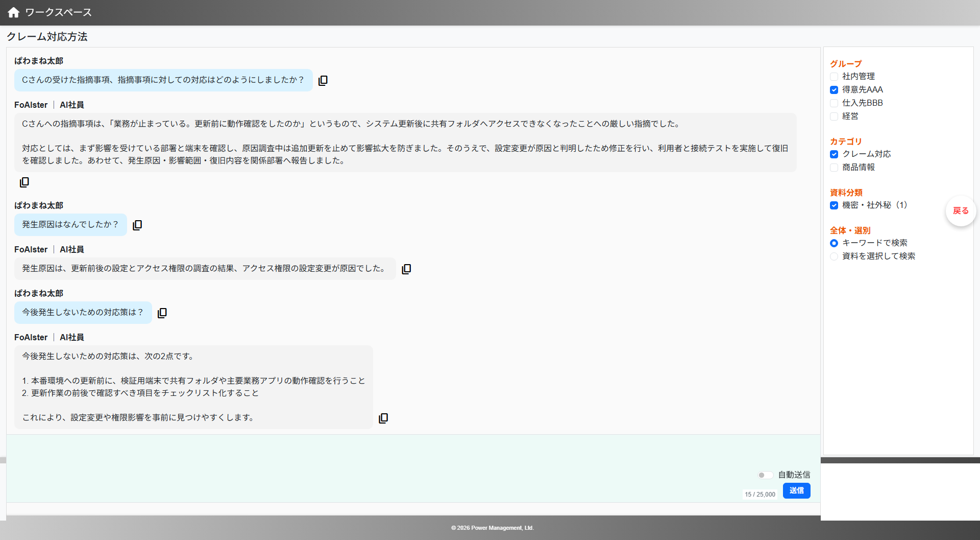Click the 発生原因は、更新前後の設定 answer bubble
Image resolution: width=980 pixels, height=540 pixels.
(x=205, y=269)
